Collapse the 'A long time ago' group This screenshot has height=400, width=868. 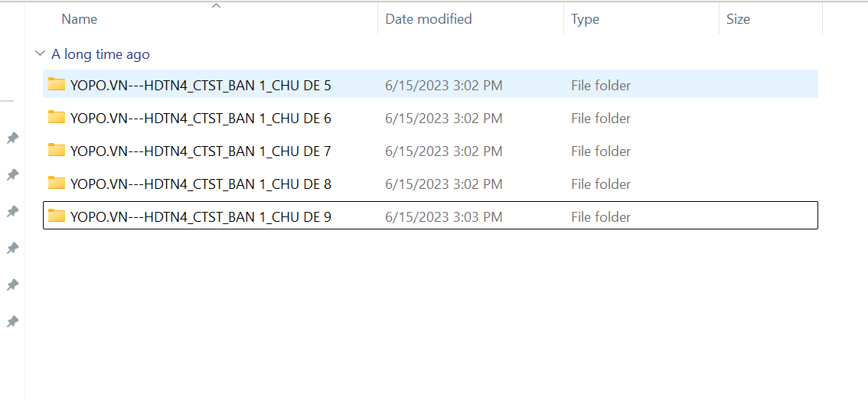tap(40, 54)
